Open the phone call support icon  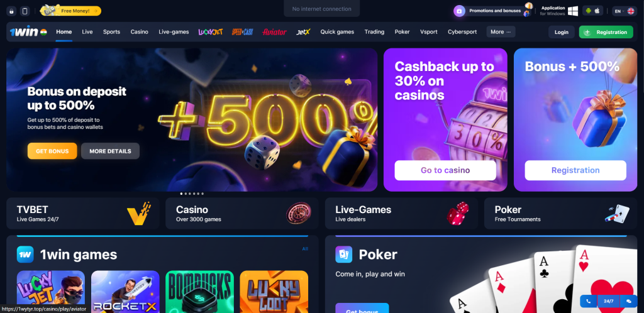pos(589,301)
